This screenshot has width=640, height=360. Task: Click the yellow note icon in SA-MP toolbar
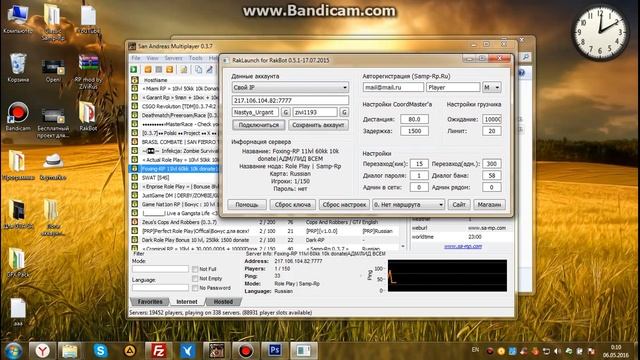[x=184, y=69]
